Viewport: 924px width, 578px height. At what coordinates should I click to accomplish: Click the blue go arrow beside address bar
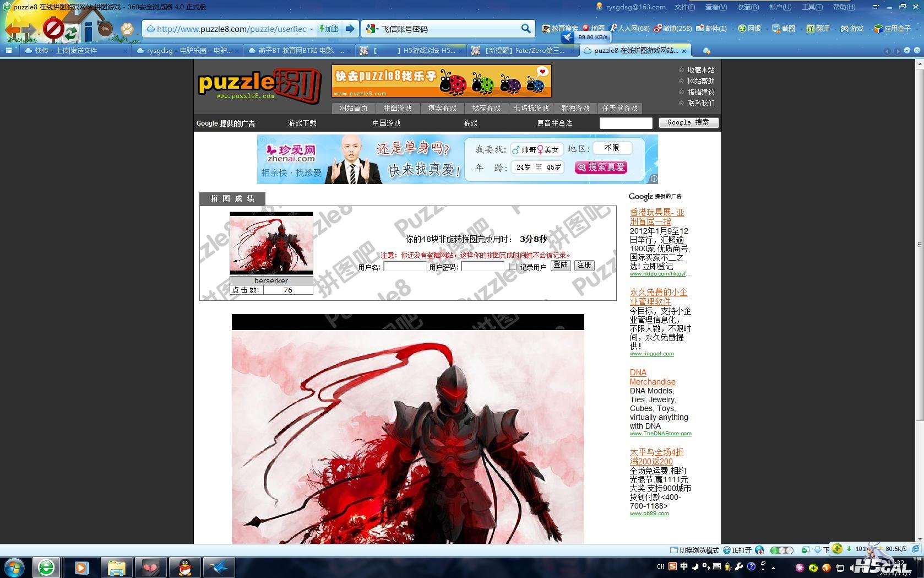pyautogui.click(x=350, y=29)
